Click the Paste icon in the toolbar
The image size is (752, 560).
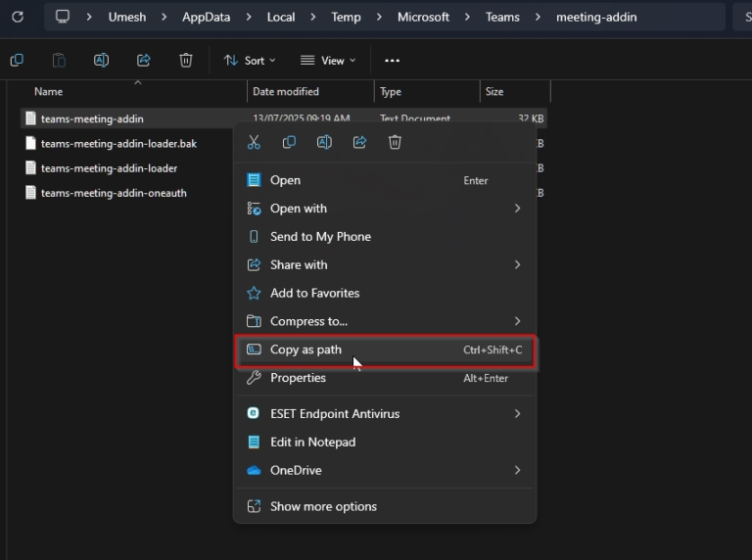[59, 61]
